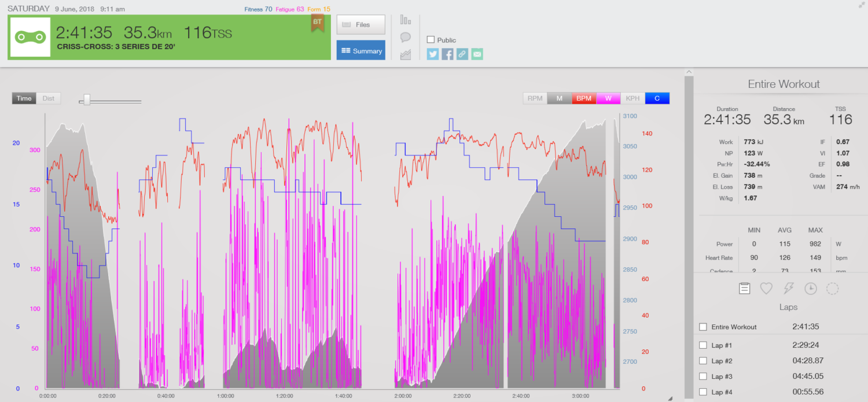Click the chart resize corner handle

[670, 398]
